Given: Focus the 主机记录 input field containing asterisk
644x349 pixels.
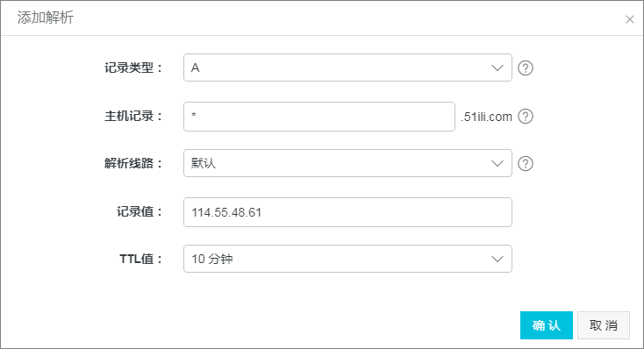Looking at the screenshot, I should click(x=319, y=117).
